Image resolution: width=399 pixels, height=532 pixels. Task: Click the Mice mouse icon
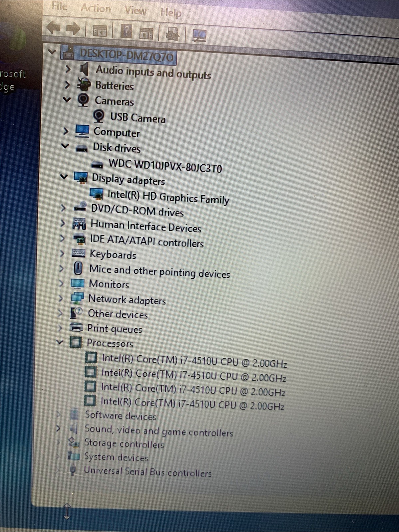click(x=78, y=268)
